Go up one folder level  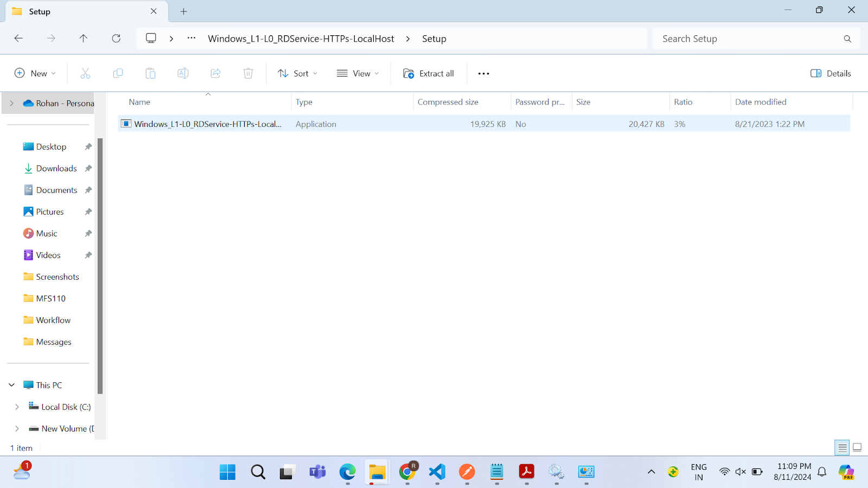click(83, 38)
